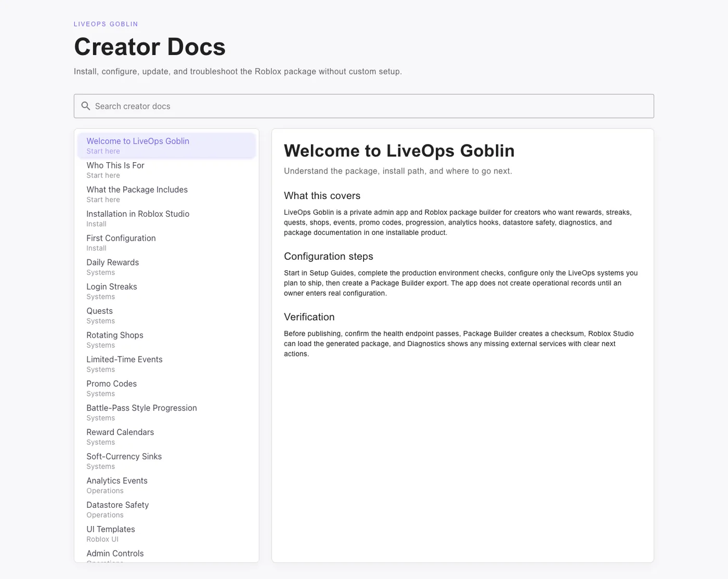Click the LIVEOPS GOBLIN label

click(106, 24)
